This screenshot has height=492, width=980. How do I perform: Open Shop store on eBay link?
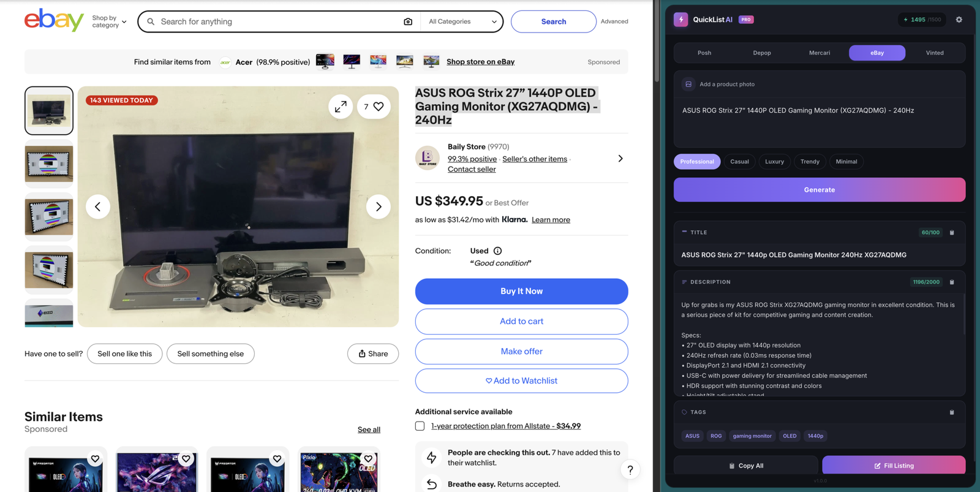point(480,62)
